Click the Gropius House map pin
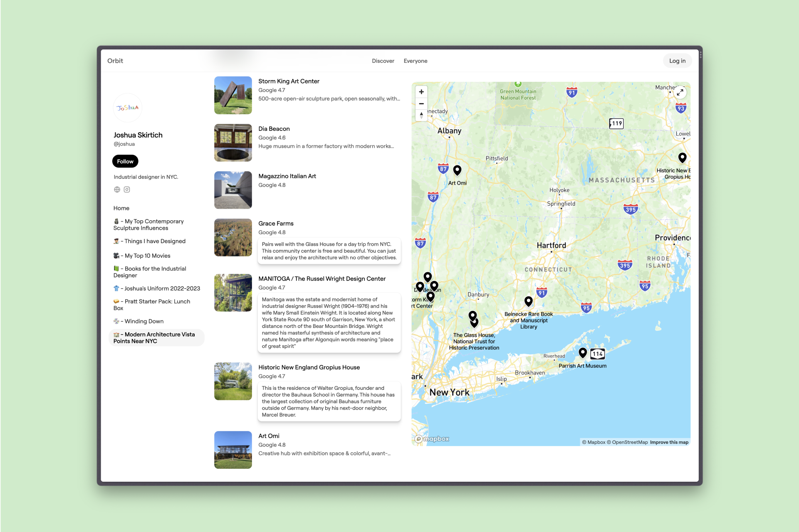The width and height of the screenshot is (799, 532). 682,158
